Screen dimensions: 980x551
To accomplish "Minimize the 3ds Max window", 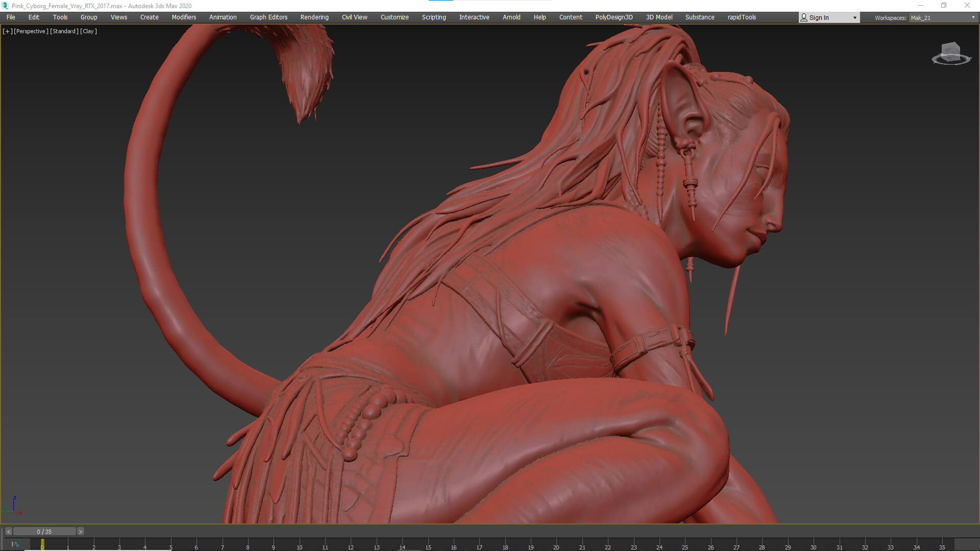I will pyautogui.click(x=921, y=6).
